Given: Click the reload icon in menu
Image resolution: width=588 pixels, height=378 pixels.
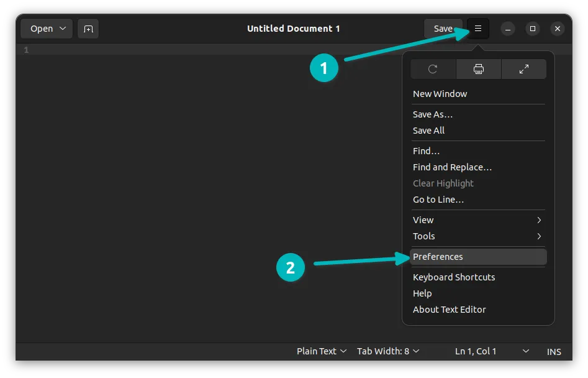Looking at the screenshot, I should tap(433, 69).
